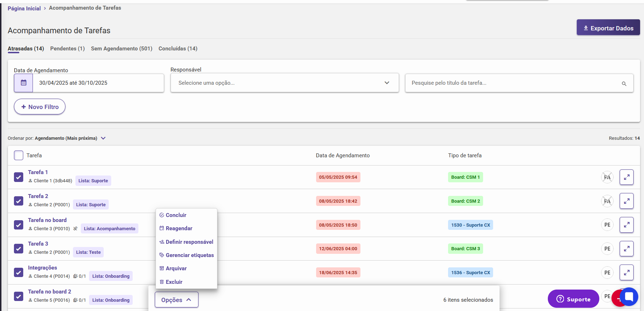This screenshot has height=311, width=644.
Task: Uncheck the Tarefa 1 checkbox
Action: [x=19, y=177]
